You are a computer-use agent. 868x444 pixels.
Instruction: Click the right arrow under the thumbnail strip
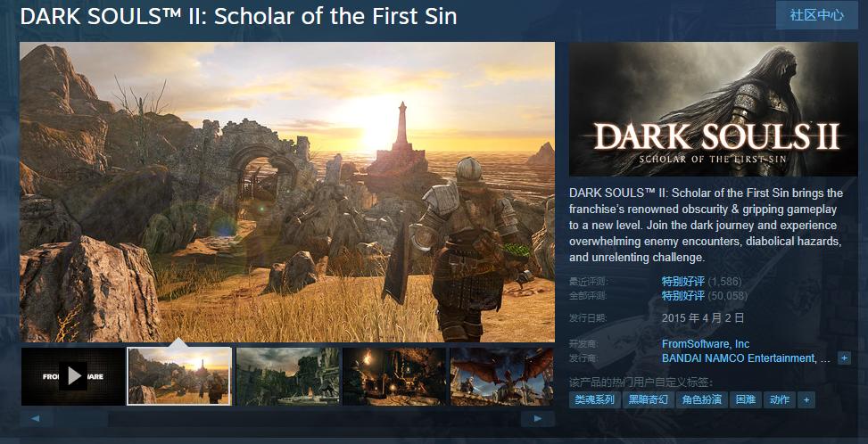tap(537, 418)
